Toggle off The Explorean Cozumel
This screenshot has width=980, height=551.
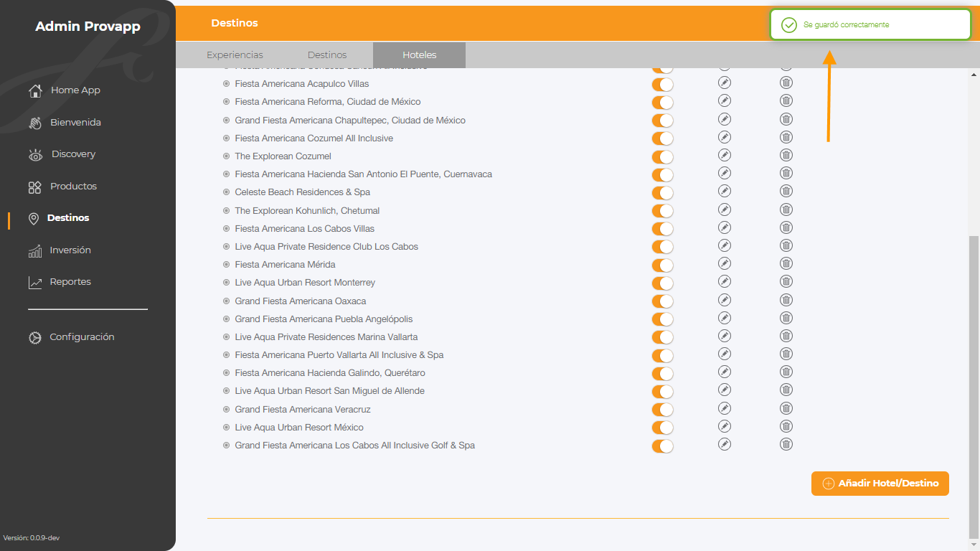662,156
